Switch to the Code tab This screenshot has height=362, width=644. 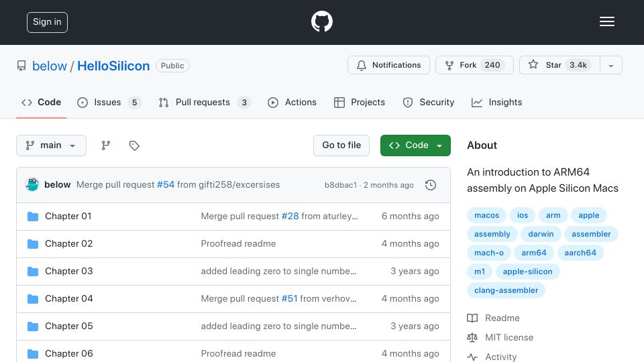pos(41,102)
